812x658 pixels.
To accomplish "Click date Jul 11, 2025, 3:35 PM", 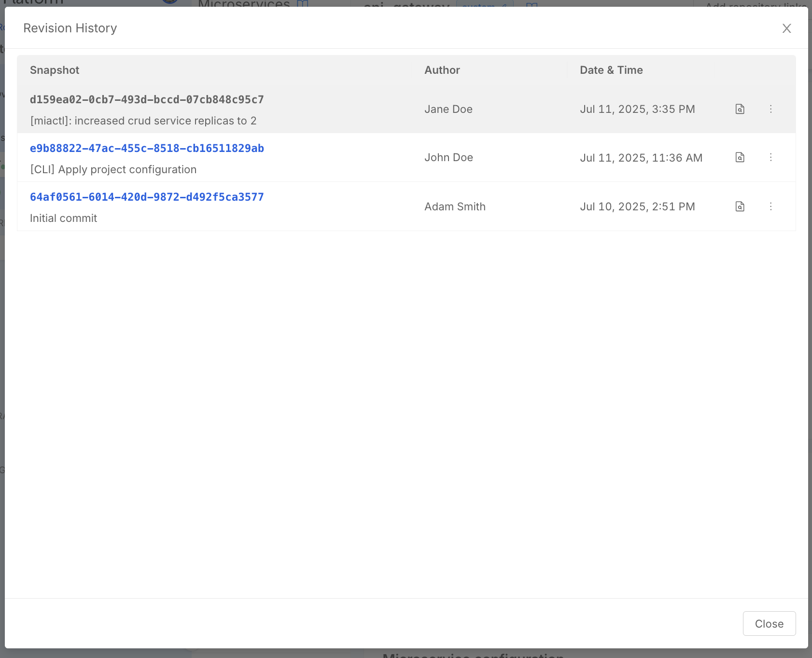I will coord(637,109).
